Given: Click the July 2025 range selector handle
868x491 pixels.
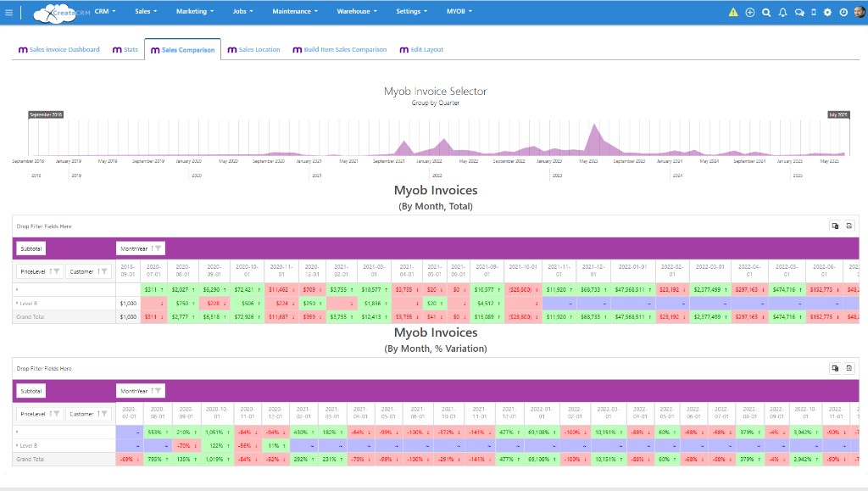Looking at the screenshot, I should click(x=838, y=114).
